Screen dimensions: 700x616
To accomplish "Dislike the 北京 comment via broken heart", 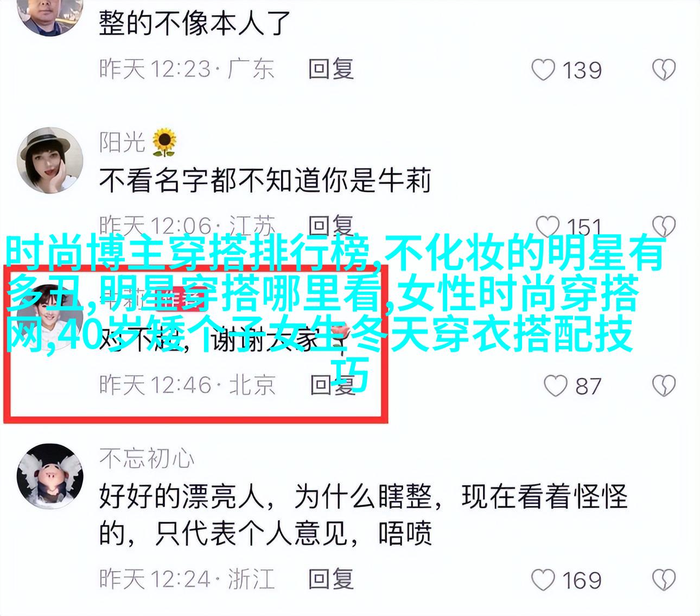I will [663, 386].
